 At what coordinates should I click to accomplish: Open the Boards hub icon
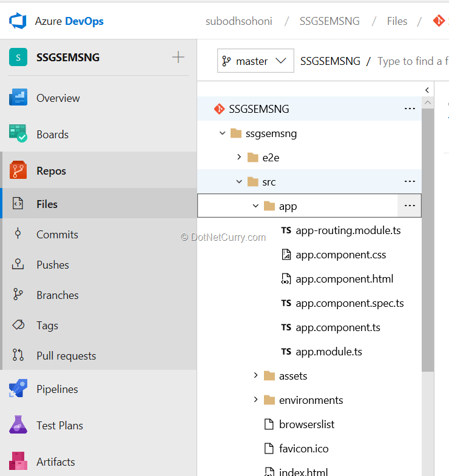[x=18, y=133]
